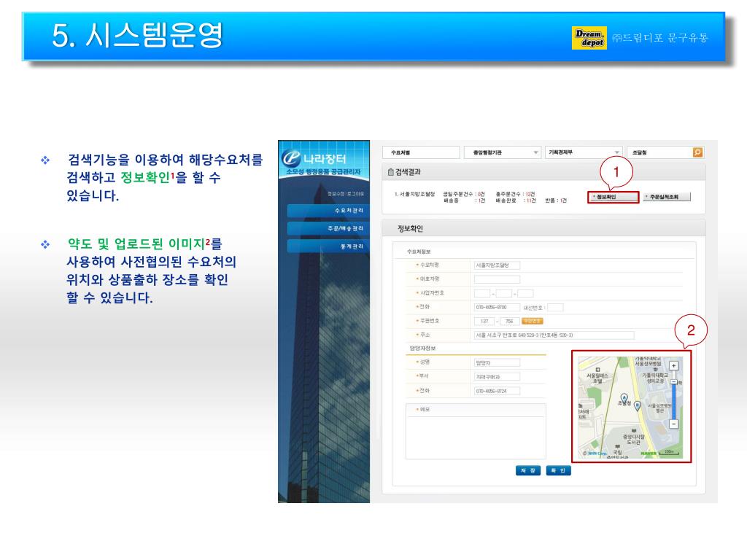The height and width of the screenshot is (560, 747).
Task: Click the 나라장터 logo
Action: [314, 158]
